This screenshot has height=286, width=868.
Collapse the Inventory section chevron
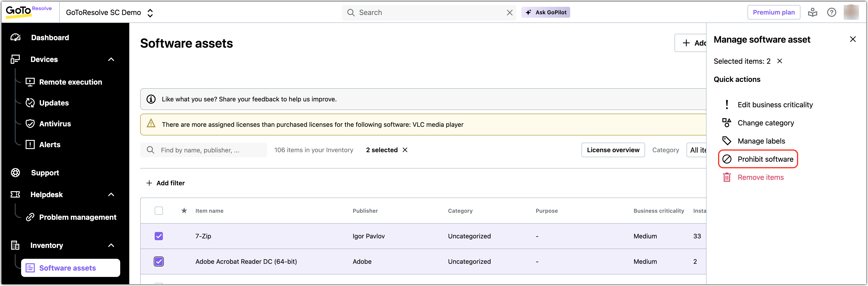pyautogui.click(x=111, y=245)
